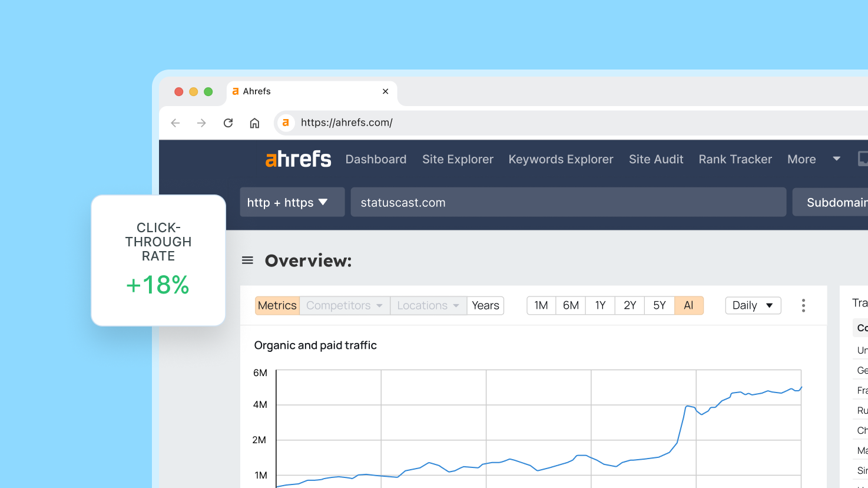Click the red window close dot
The image size is (868, 488).
tap(178, 91)
